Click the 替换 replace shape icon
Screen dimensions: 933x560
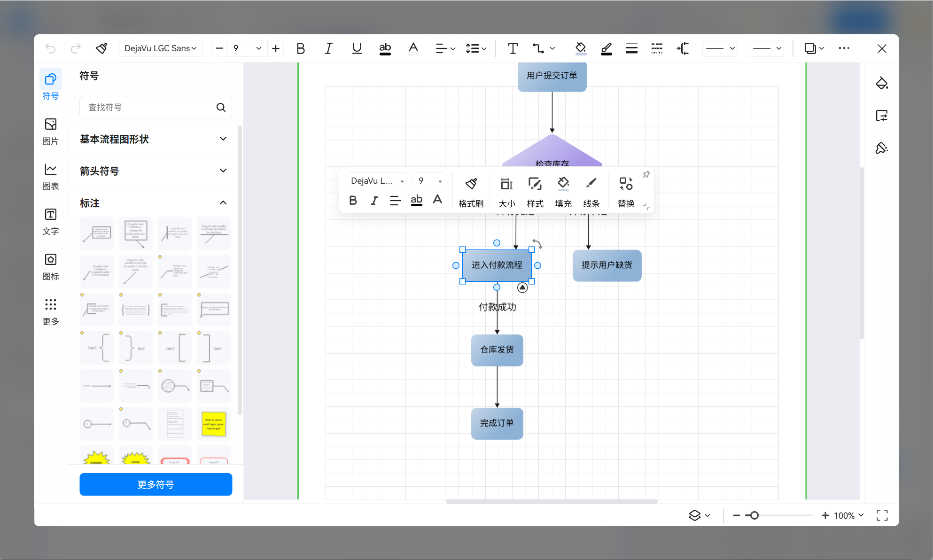(x=626, y=192)
